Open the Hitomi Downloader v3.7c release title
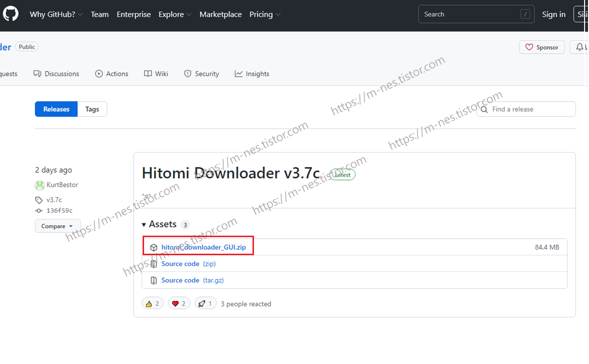The image size is (589, 364). click(x=231, y=173)
